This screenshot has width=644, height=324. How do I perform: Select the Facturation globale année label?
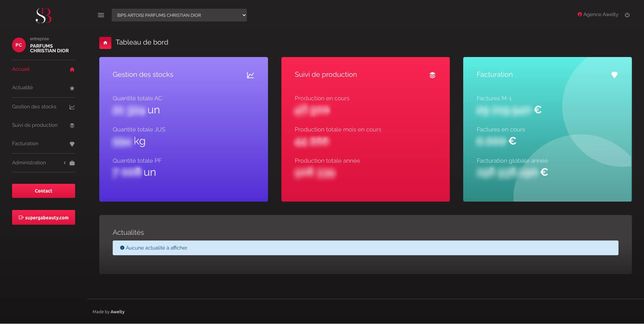pos(512,161)
